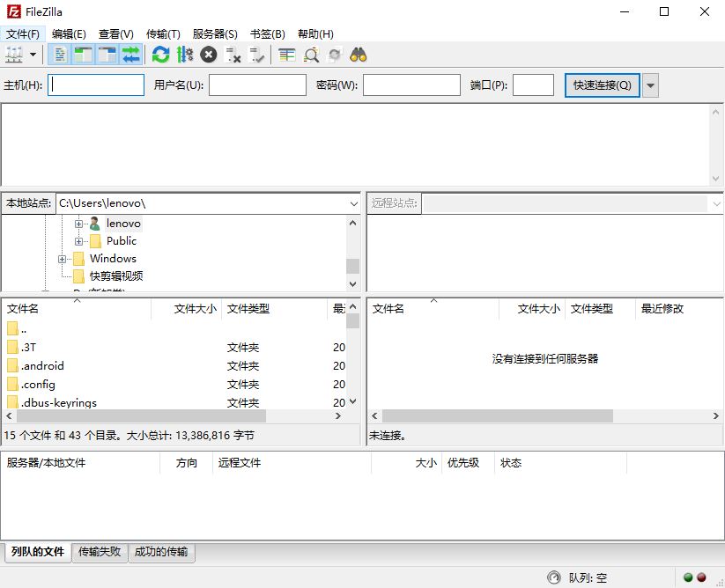Click local file list scroll right arrow

point(338,415)
